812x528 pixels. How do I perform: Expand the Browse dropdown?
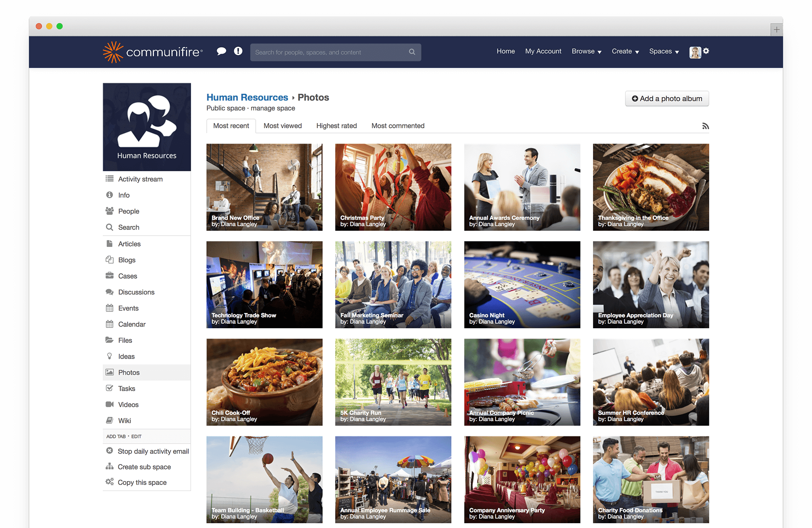tap(586, 51)
